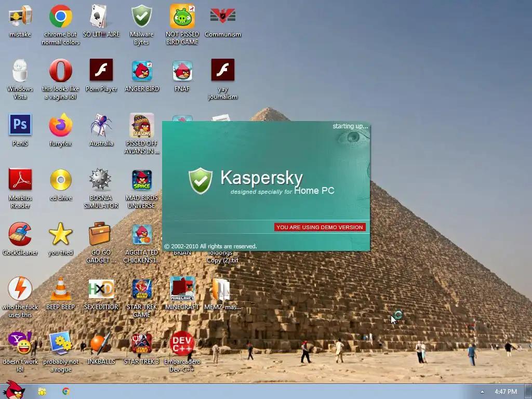
Task: Click the 'cd drive' disc icon
Action: coord(61,179)
